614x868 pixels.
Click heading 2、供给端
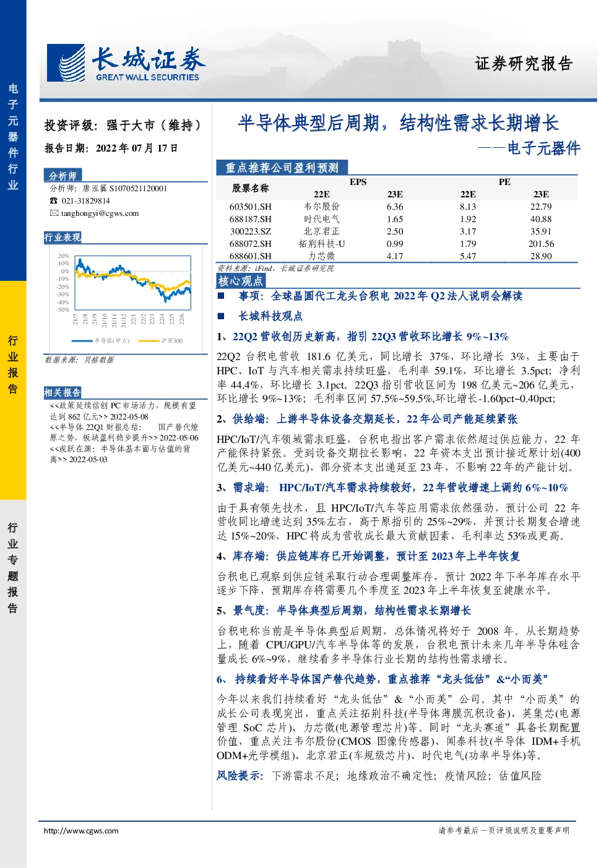366,419
